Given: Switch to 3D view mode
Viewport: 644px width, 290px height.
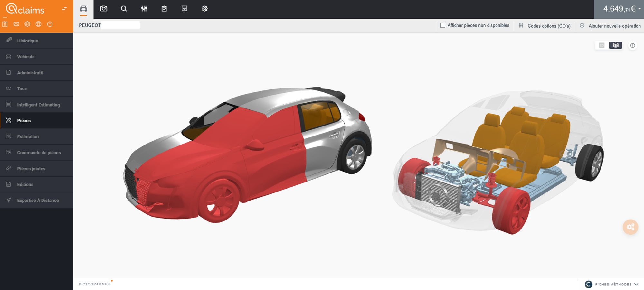Looking at the screenshot, I should [x=615, y=45].
